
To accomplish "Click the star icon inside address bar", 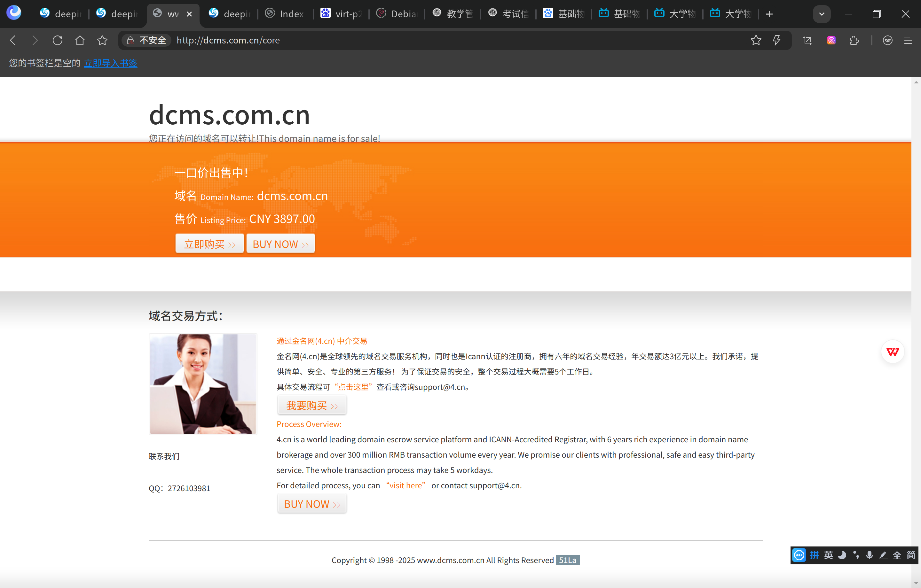I will [756, 40].
